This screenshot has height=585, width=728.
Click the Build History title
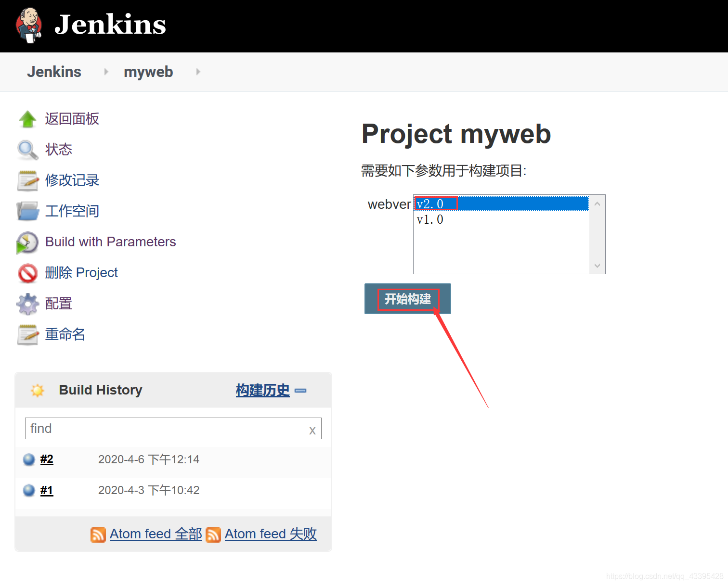click(x=101, y=390)
